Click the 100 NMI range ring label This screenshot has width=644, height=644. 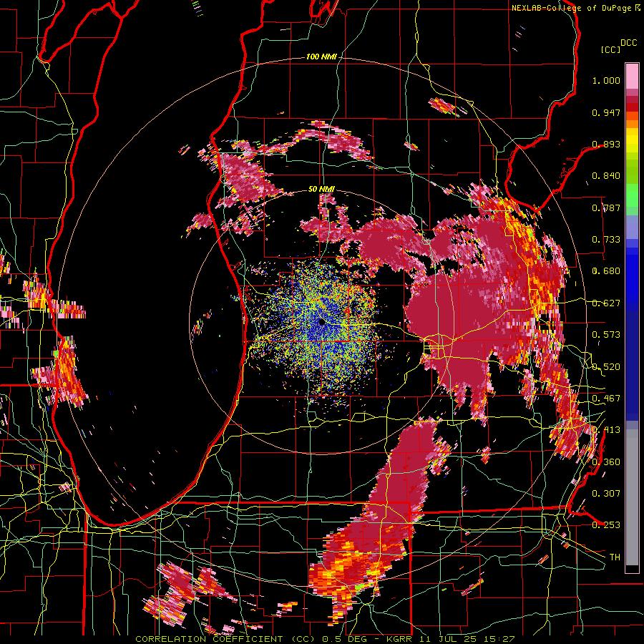[321, 57]
